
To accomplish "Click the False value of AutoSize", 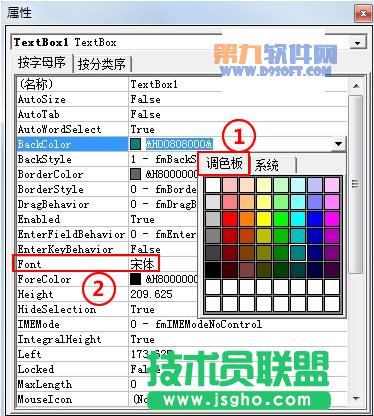I will (x=145, y=99).
